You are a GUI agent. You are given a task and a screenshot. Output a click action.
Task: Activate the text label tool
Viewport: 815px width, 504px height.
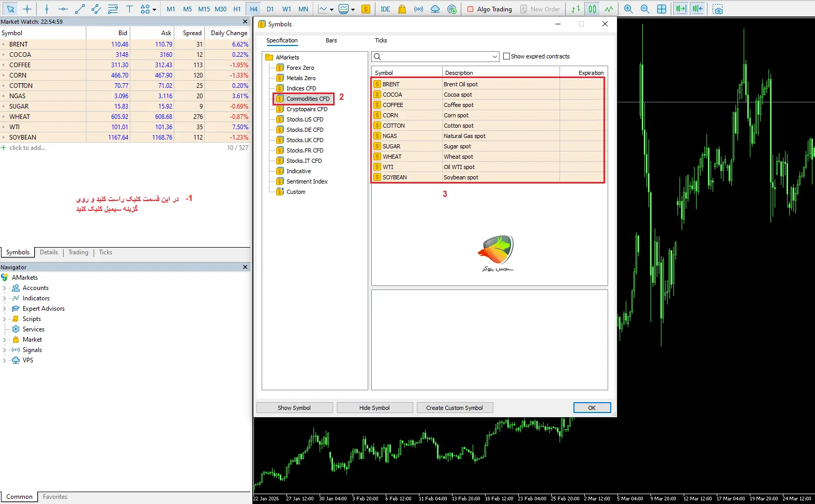pyautogui.click(x=129, y=9)
